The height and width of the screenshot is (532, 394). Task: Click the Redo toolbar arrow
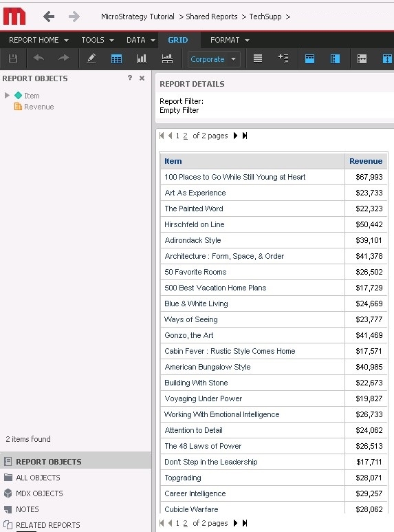pyautogui.click(x=63, y=58)
